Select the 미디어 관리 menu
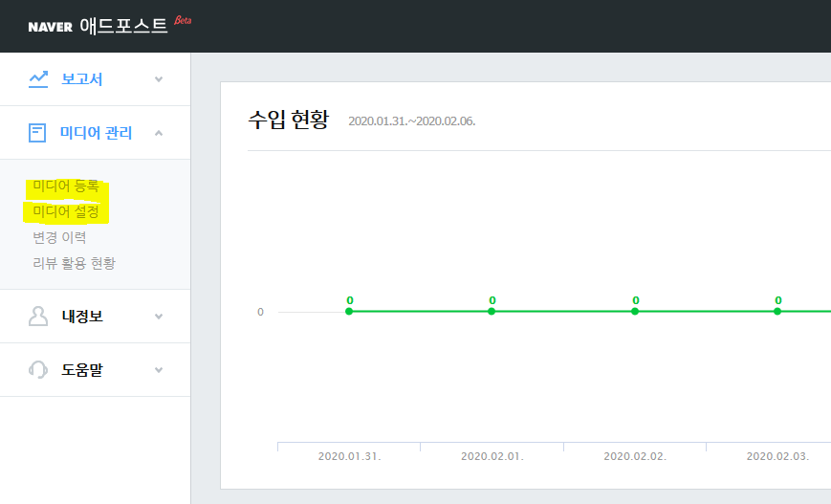Viewport: 831px width, 504px height. (96, 133)
